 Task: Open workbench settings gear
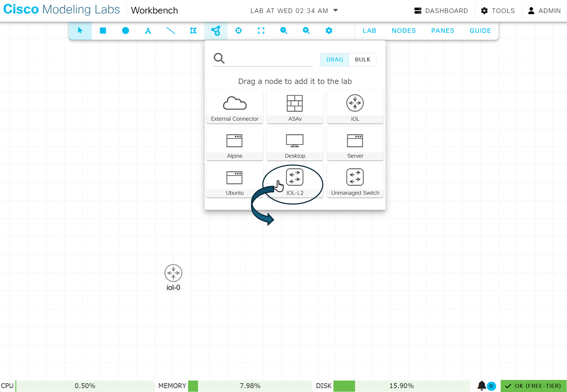click(x=329, y=31)
